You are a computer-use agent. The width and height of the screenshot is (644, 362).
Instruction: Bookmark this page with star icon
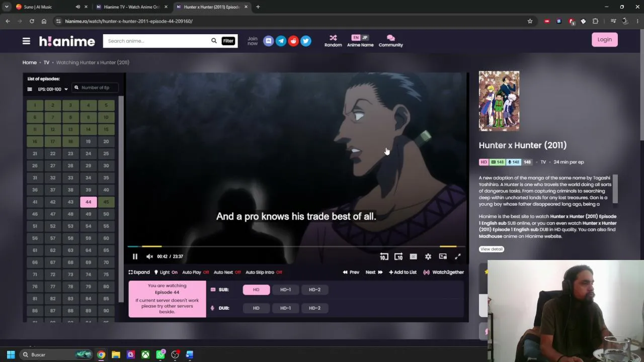pyautogui.click(x=530, y=21)
